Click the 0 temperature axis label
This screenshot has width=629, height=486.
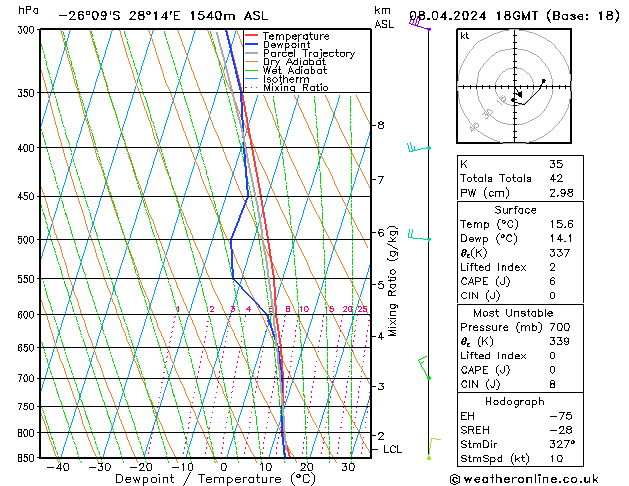pyautogui.click(x=224, y=467)
